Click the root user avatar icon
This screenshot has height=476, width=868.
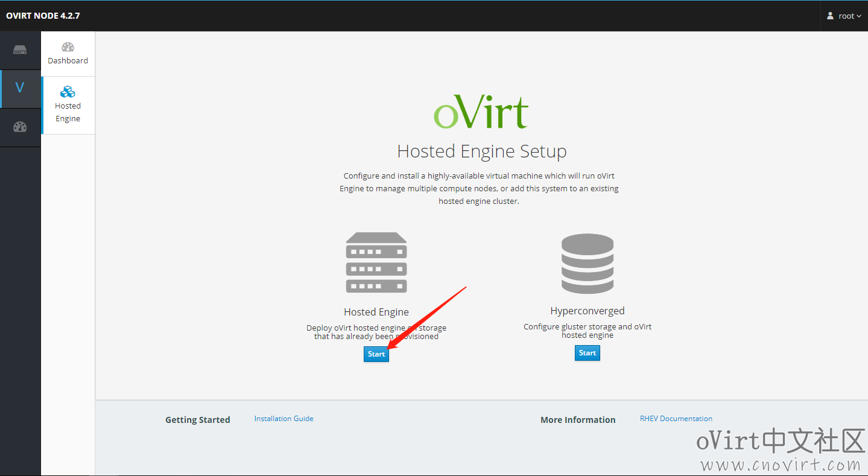point(831,16)
